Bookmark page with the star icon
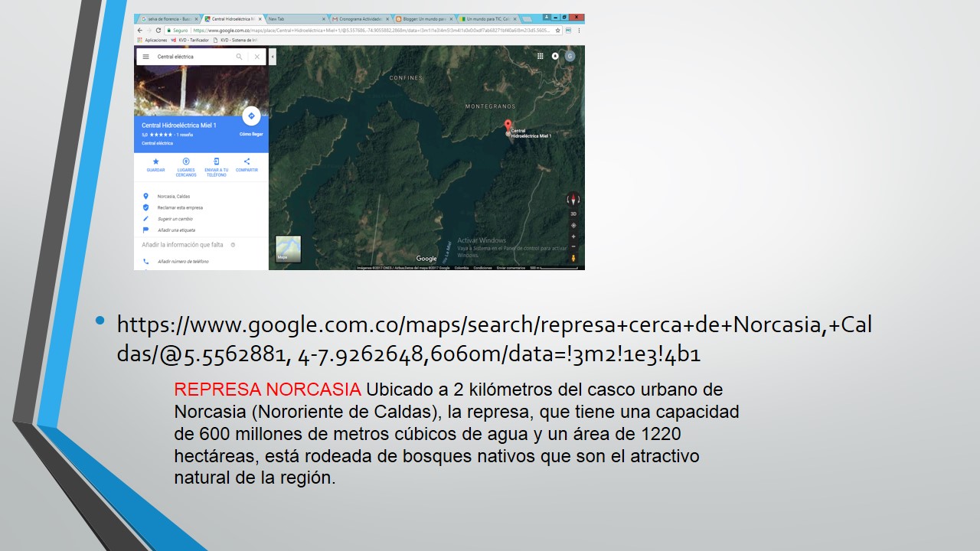Screen dimensions: 980x551 (x=558, y=30)
